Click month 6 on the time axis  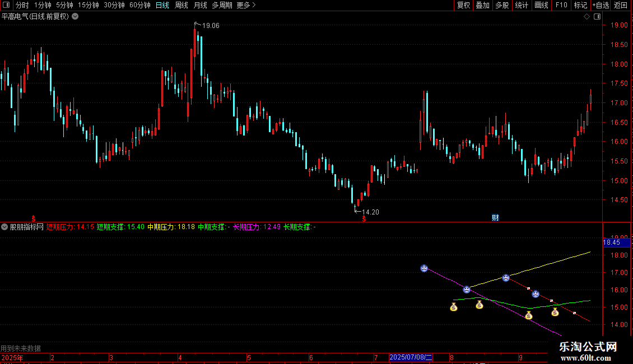click(311, 357)
